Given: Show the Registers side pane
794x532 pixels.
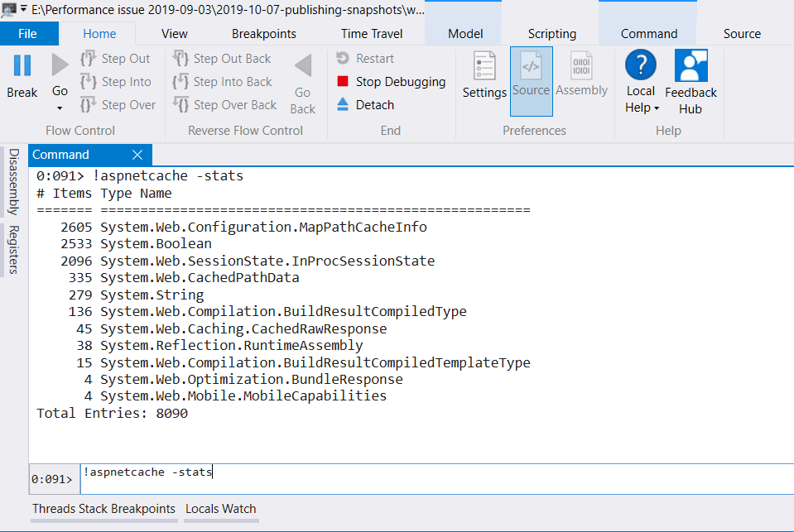Looking at the screenshot, I should (12, 248).
